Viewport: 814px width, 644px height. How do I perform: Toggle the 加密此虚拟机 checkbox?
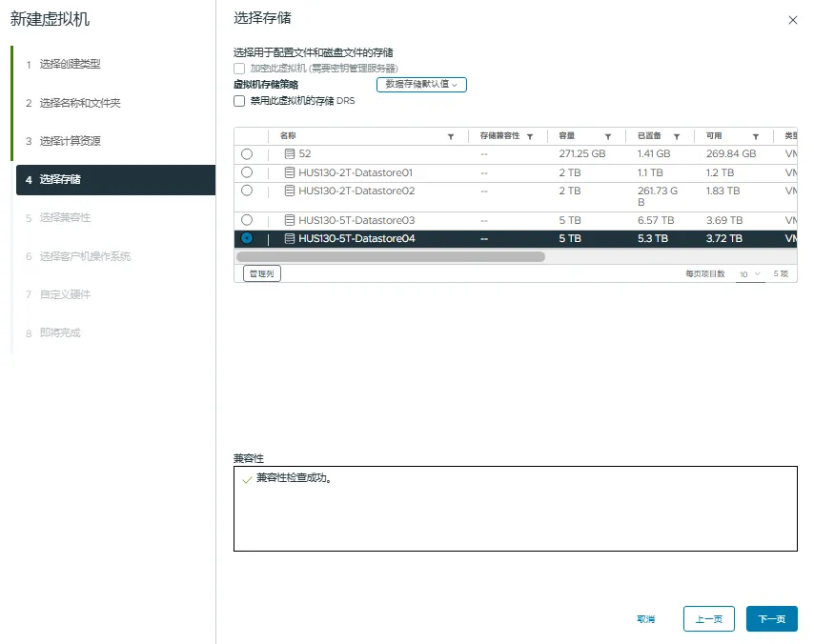(239, 69)
